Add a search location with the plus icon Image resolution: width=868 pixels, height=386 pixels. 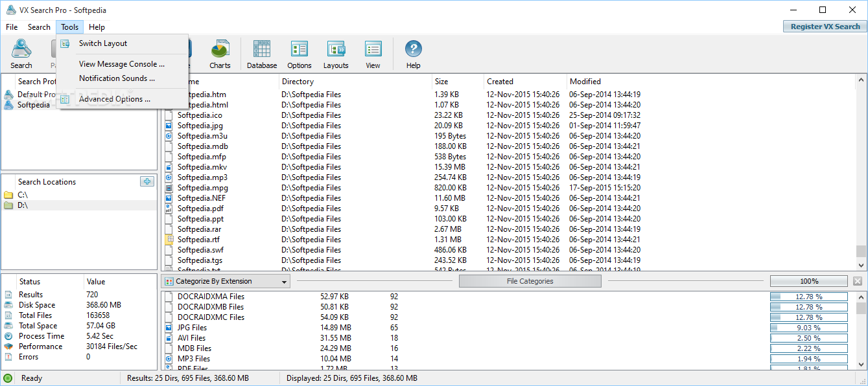(x=147, y=181)
